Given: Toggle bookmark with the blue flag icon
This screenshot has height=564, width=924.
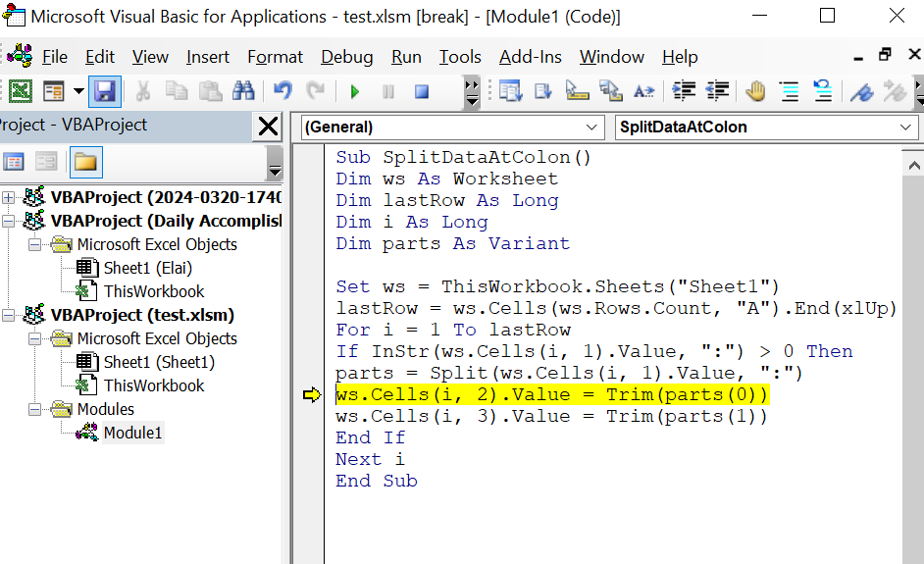Looking at the screenshot, I should (861, 91).
